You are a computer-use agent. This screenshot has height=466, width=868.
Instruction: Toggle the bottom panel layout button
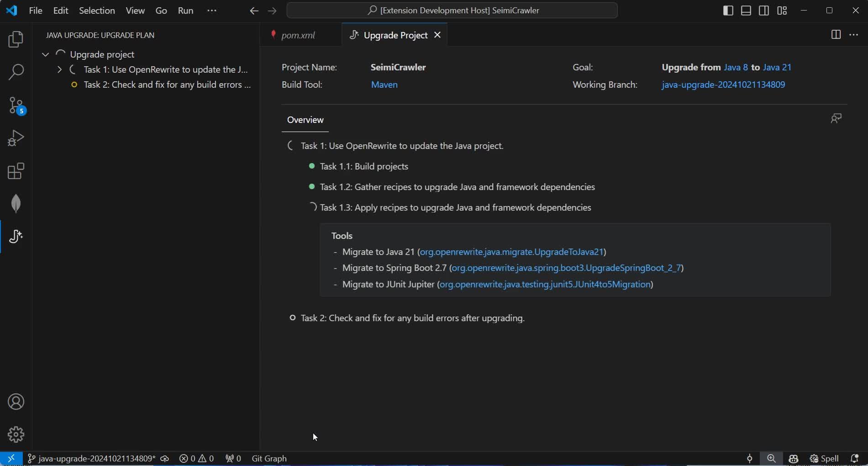tap(746, 11)
